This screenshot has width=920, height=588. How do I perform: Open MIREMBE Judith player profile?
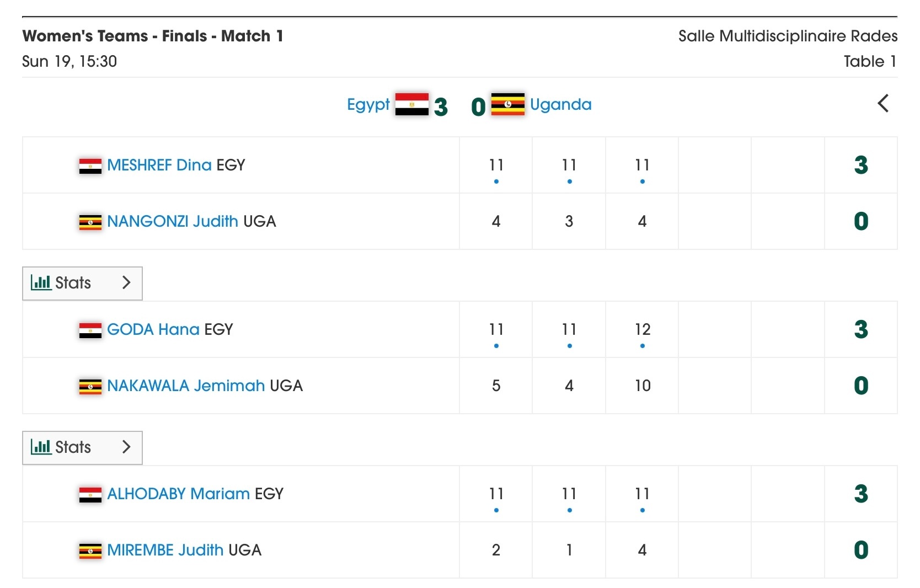click(165, 550)
